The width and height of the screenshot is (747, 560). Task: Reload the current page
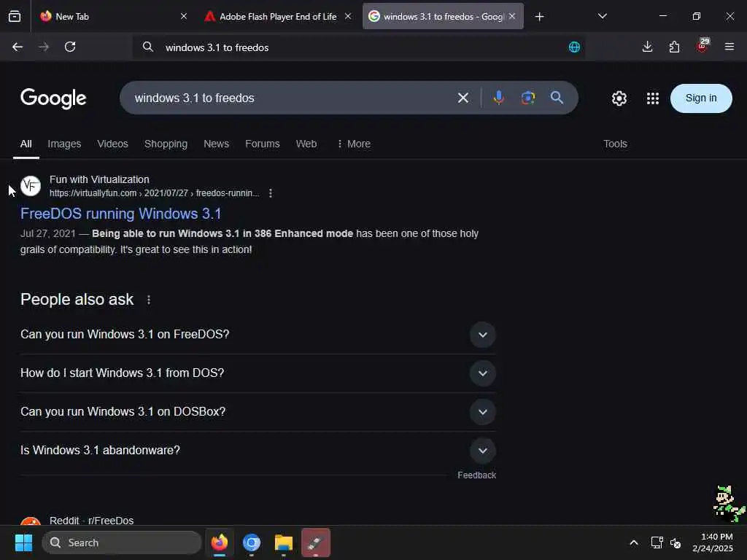tap(70, 47)
